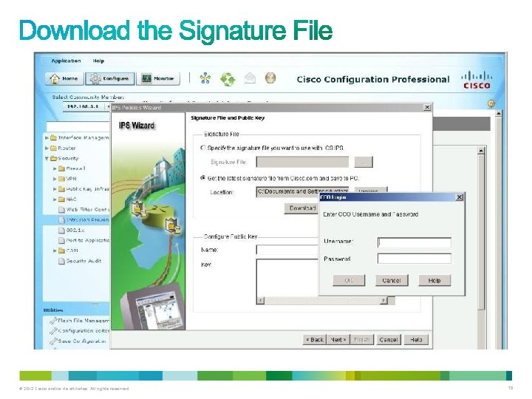
Task: Click the Location path field
Action: pyautogui.click(x=302, y=192)
